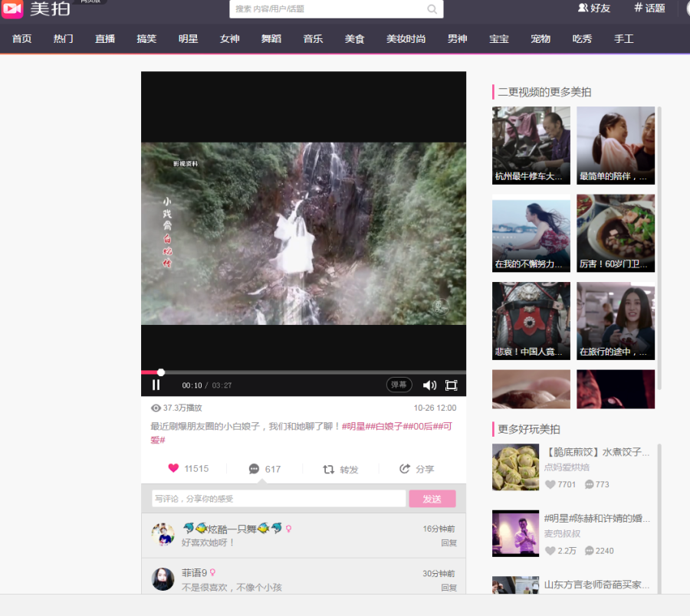This screenshot has height=616, width=690.
Task: Open 菲语9 commenter username
Action: (x=194, y=573)
